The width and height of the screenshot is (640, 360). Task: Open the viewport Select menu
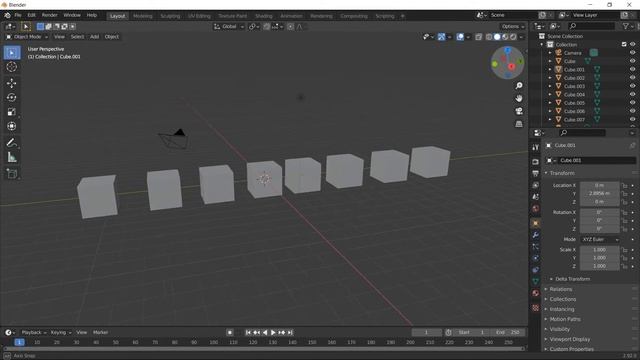pos(77,37)
